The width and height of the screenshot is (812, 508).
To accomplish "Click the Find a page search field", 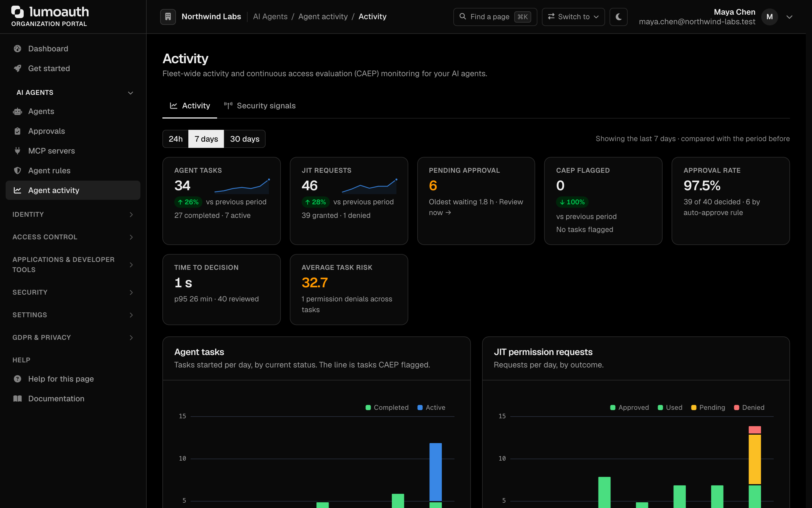I will pyautogui.click(x=495, y=17).
